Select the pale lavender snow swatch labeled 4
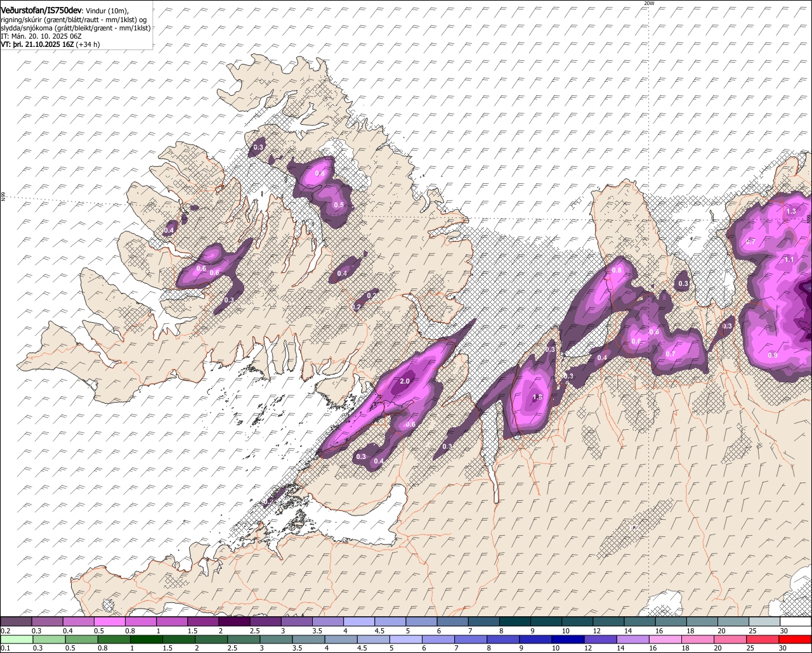This screenshot has width=812, height=653. [x=358, y=621]
